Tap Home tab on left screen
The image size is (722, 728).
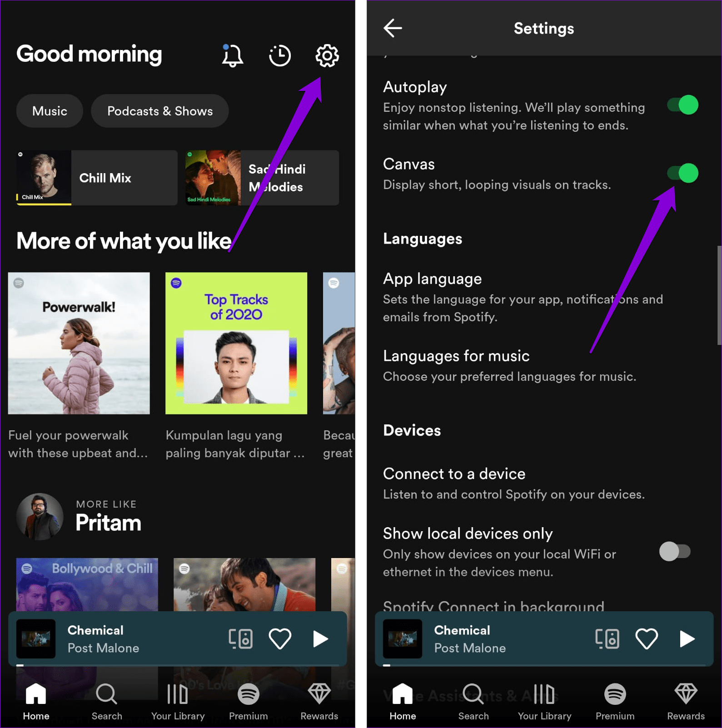36,702
